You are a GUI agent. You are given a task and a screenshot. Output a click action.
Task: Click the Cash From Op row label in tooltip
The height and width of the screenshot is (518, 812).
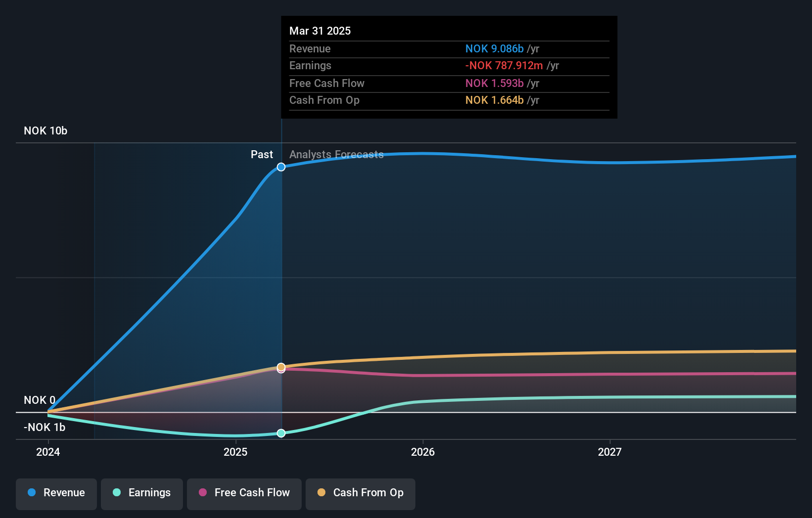(324, 100)
